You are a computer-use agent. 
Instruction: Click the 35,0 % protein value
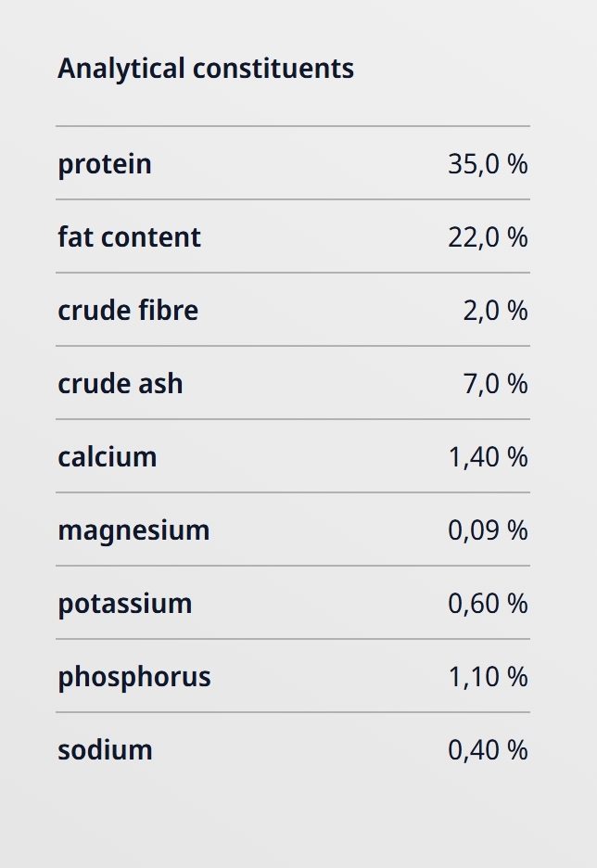(488, 164)
